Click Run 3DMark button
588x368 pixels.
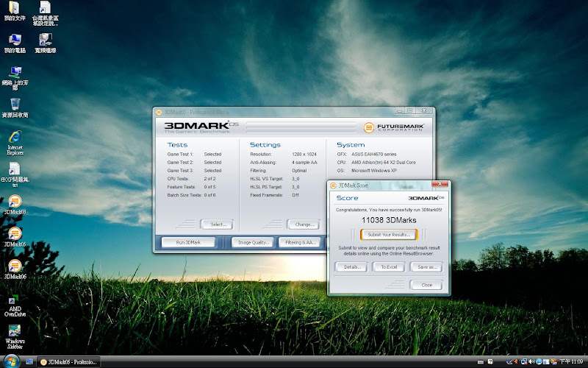pos(188,243)
